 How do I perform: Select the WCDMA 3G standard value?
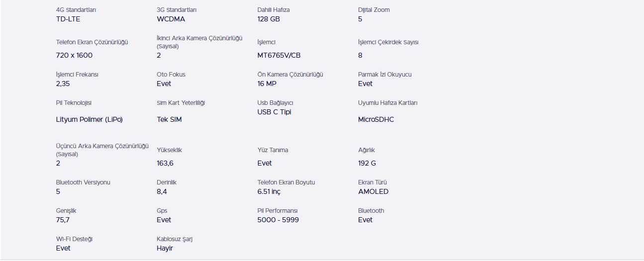click(x=171, y=19)
